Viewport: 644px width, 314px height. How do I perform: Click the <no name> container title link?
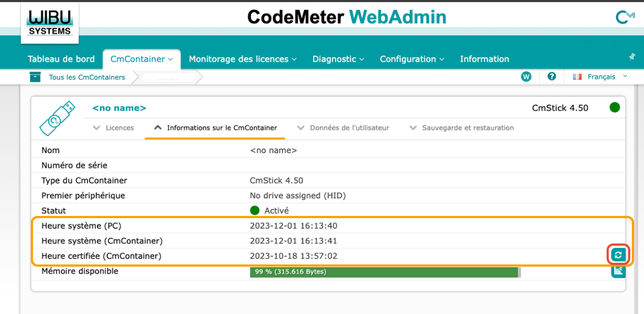(x=119, y=109)
